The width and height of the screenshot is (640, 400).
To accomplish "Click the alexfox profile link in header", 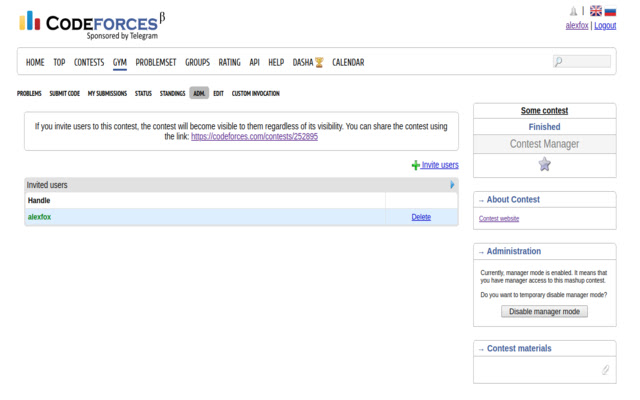I will [x=577, y=25].
